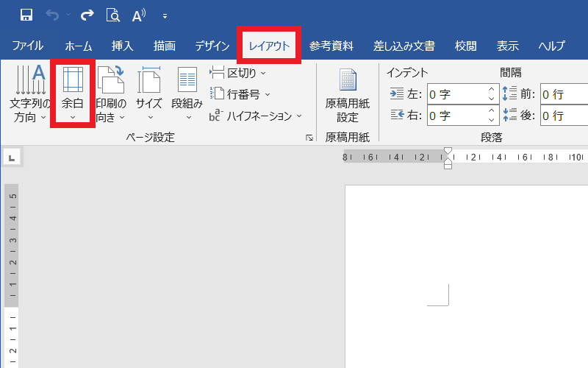Expand the 行番号 line numbers dropdown

[x=240, y=94]
